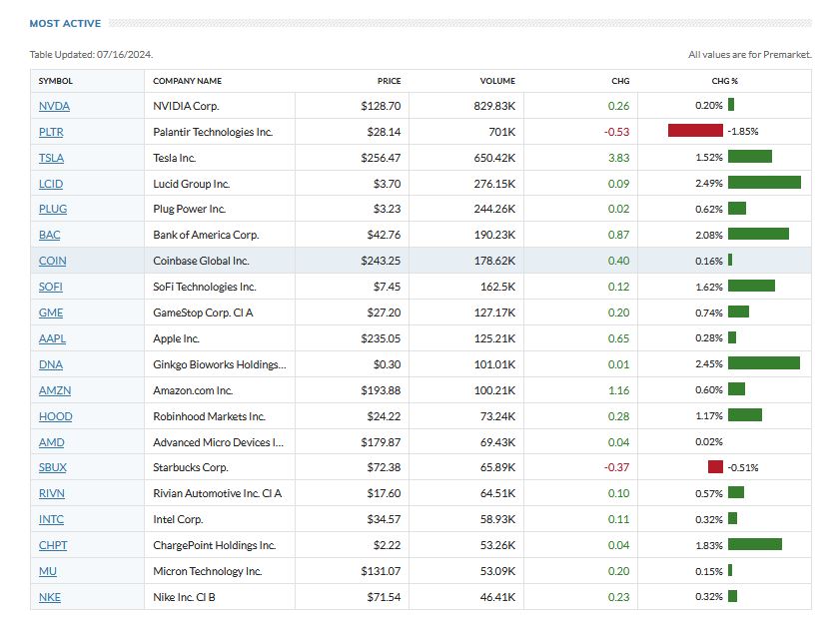The width and height of the screenshot is (840, 628).
Task: Click the green Lucid Group percent bar
Action: click(x=764, y=183)
